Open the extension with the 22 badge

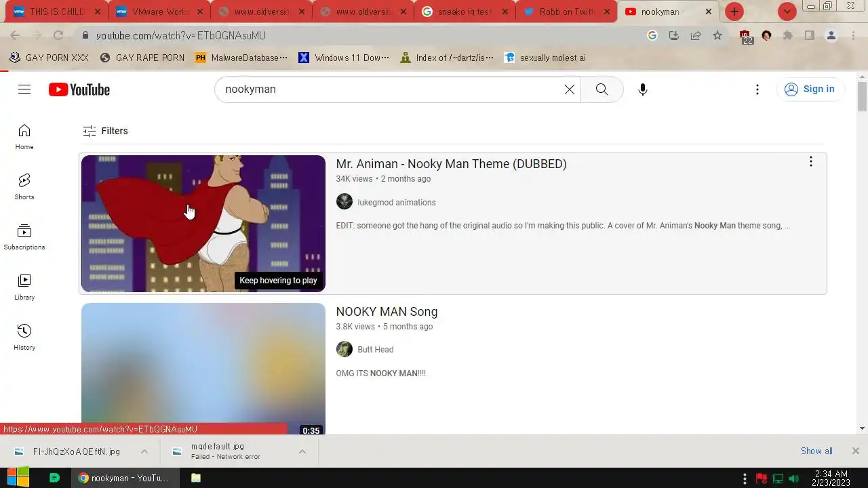click(x=745, y=37)
